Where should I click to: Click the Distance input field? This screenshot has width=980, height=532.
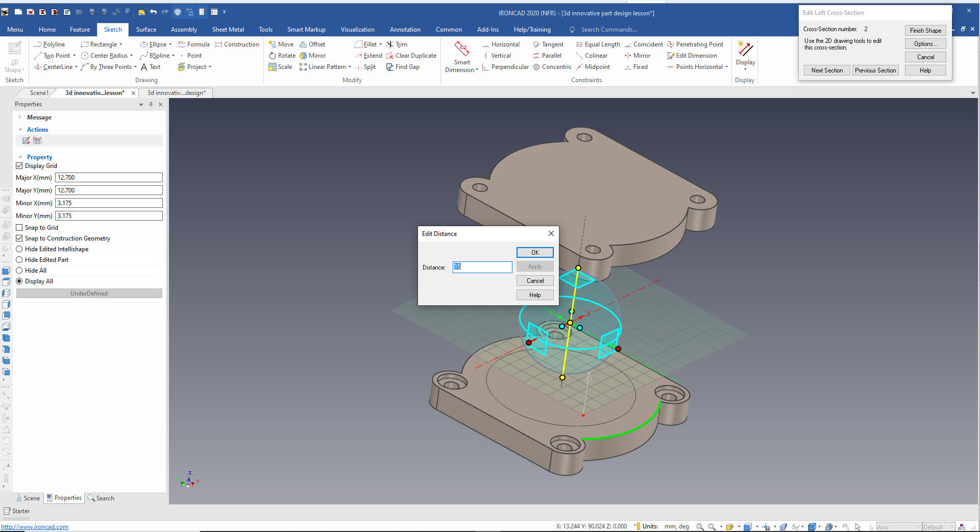[x=482, y=267]
